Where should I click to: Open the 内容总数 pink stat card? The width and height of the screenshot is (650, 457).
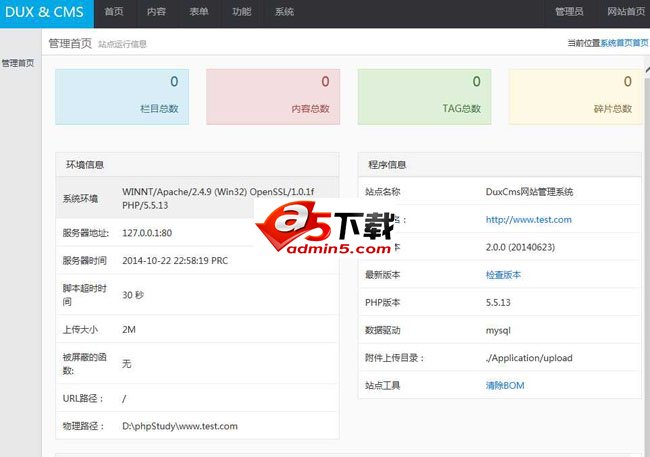[x=273, y=97]
